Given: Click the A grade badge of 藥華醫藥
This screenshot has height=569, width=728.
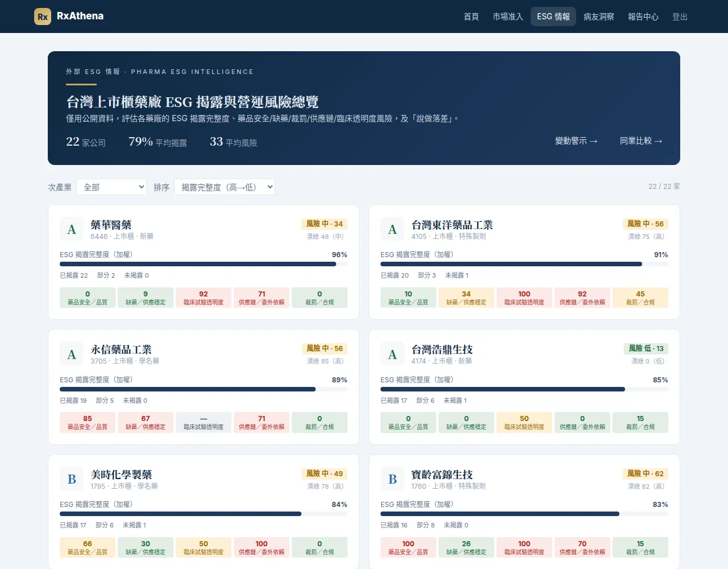Looking at the screenshot, I should click(72, 229).
